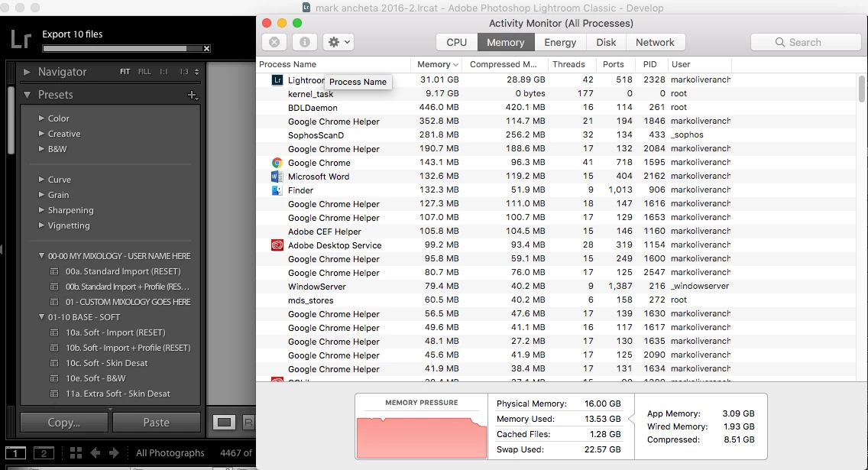Expand the Creative preset group
This screenshot has height=470, width=868.
point(41,134)
